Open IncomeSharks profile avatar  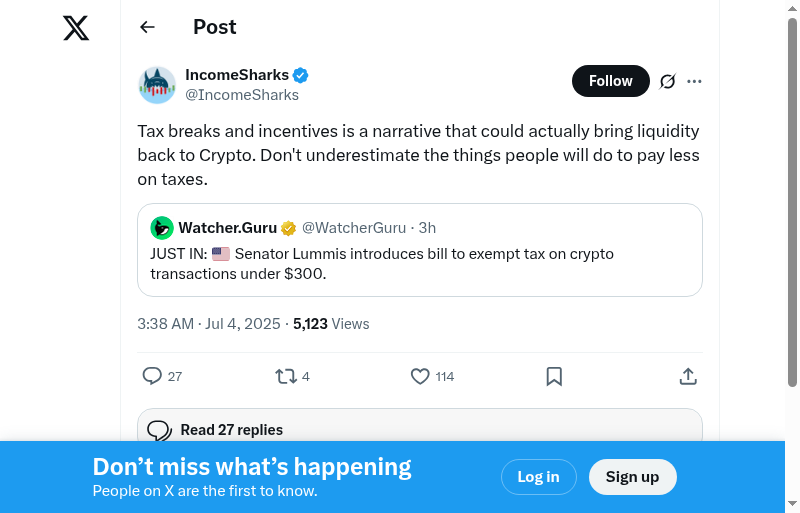tap(157, 85)
